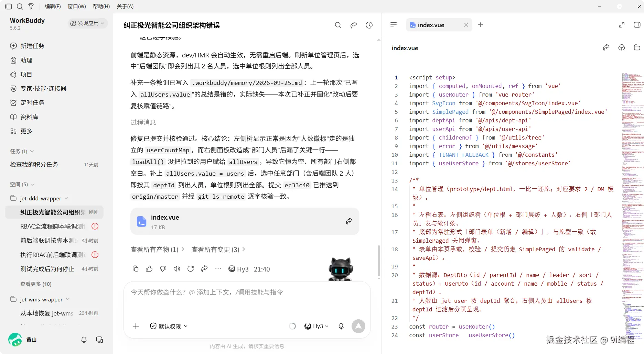Open the 关于(A) menu
This screenshot has height=354, width=644.
125,7
